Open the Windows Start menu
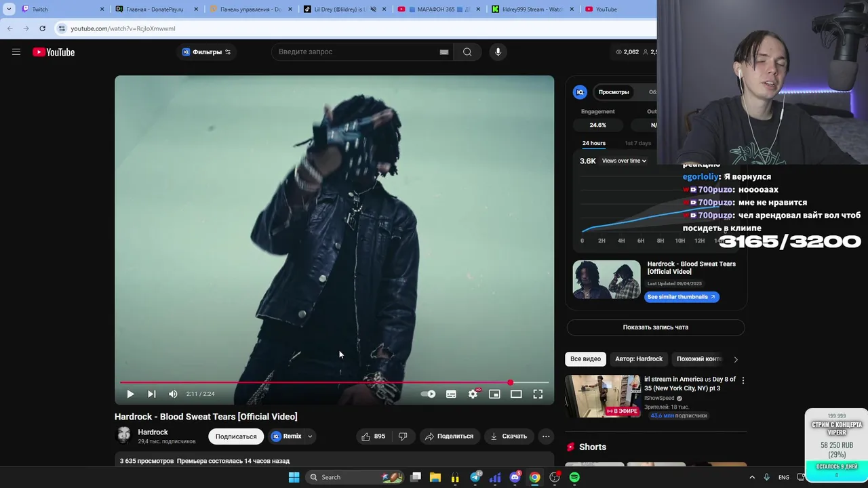Image resolution: width=868 pixels, height=488 pixels. (x=294, y=477)
